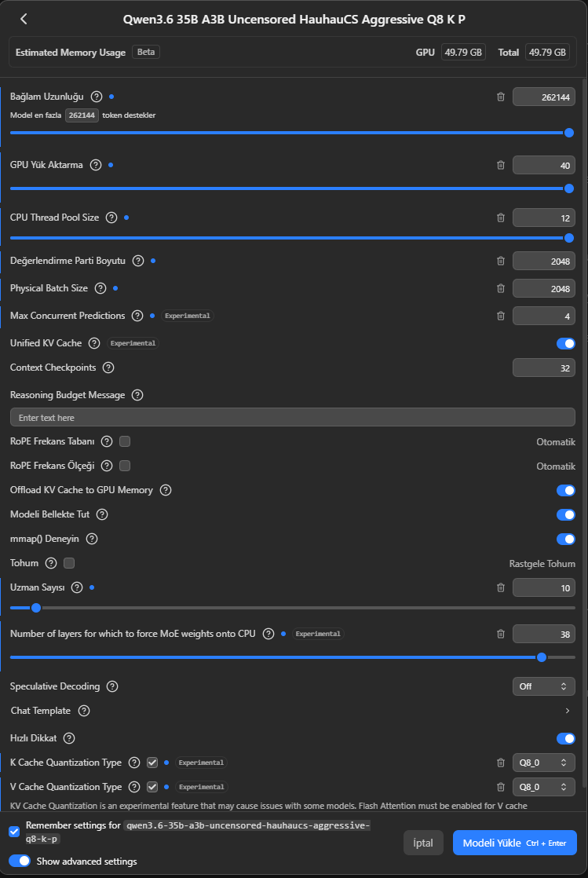Image resolution: width=588 pixels, height=878 pixels.
Task: Expand Chat Template section
Action: click(568, 711)
